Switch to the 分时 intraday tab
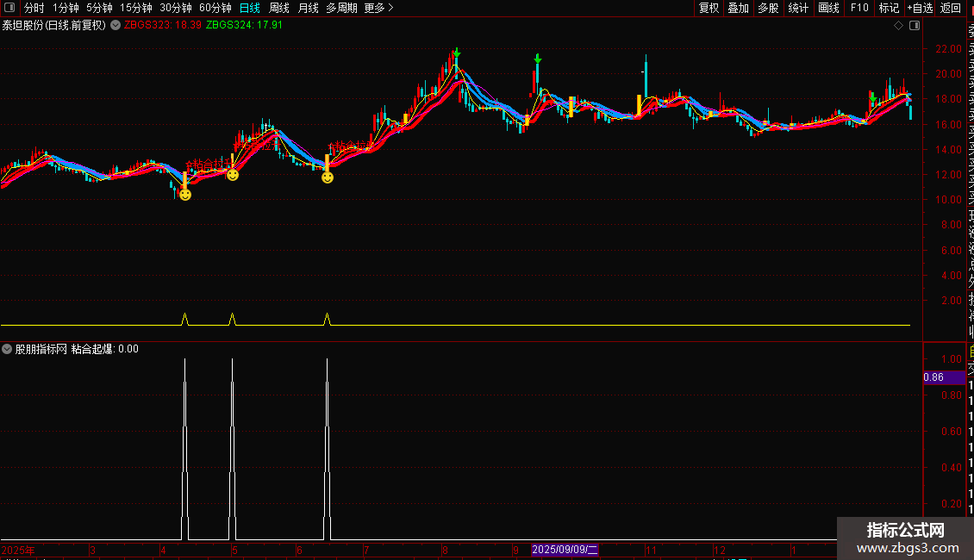Image resolution: width=974 pixels, height=560 pixels. click(x=34, y=8)
